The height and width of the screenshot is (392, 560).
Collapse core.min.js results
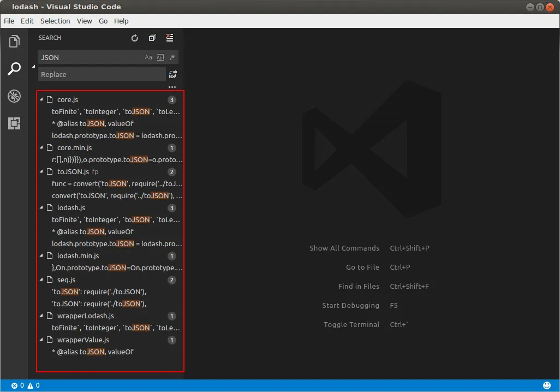41,147
